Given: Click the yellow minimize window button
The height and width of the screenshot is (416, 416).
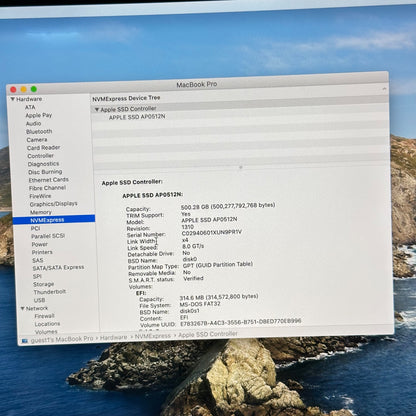Looking at the screenshot, I should tap(23, 89).
